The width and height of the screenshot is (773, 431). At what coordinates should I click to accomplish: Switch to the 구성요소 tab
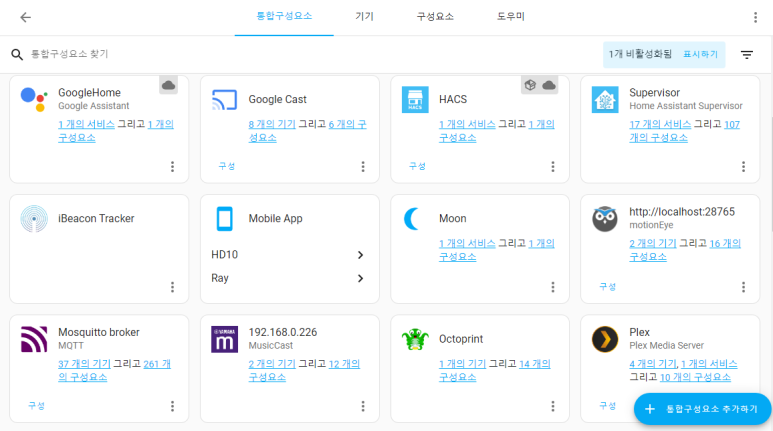(x=435, y=16)
